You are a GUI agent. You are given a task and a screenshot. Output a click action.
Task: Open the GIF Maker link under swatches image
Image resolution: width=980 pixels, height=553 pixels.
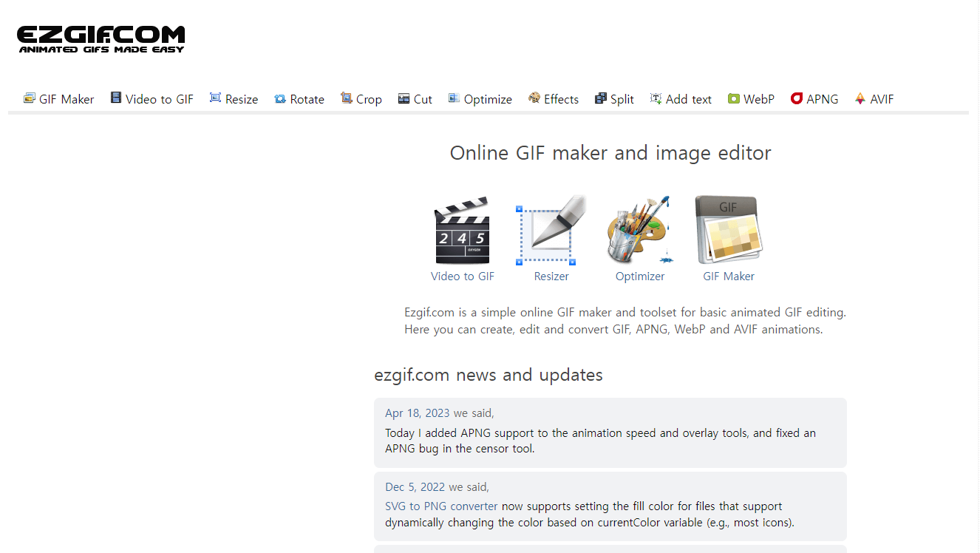coord(729,276)
